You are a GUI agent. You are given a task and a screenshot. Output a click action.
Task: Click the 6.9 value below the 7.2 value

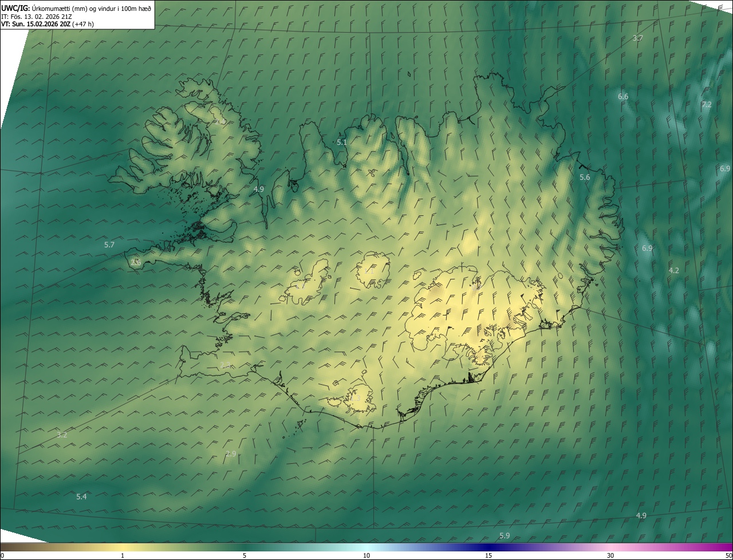point(725,168)
